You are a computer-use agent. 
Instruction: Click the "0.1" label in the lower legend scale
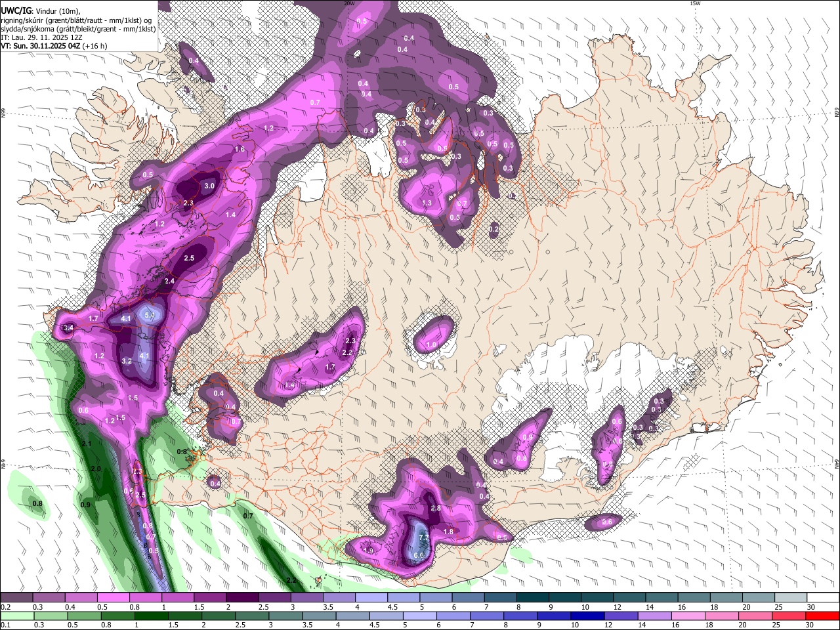pos(5,625)
